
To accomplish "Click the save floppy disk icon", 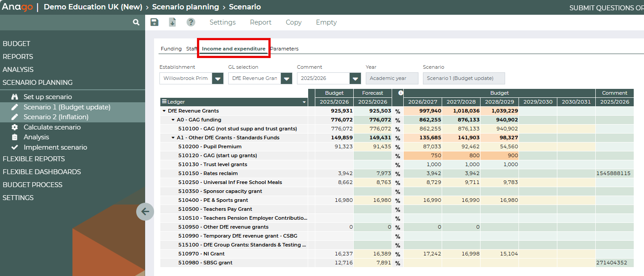I will [155, 22].
